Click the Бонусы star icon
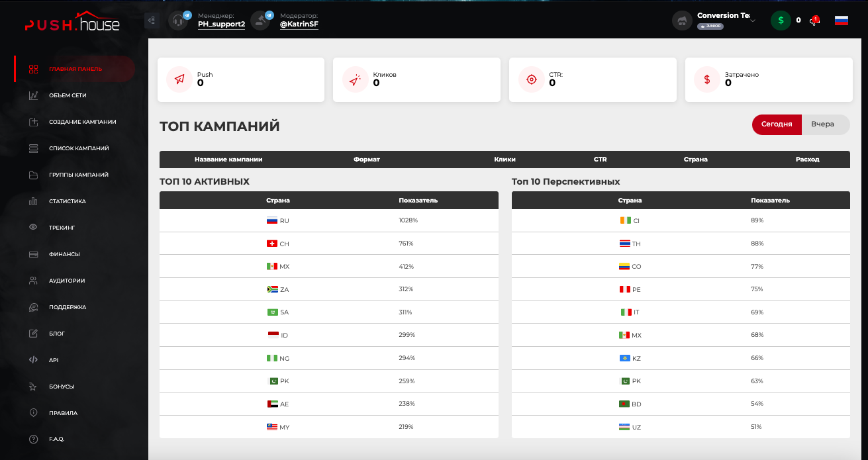The image size is (868, 460). coord(33,387)
